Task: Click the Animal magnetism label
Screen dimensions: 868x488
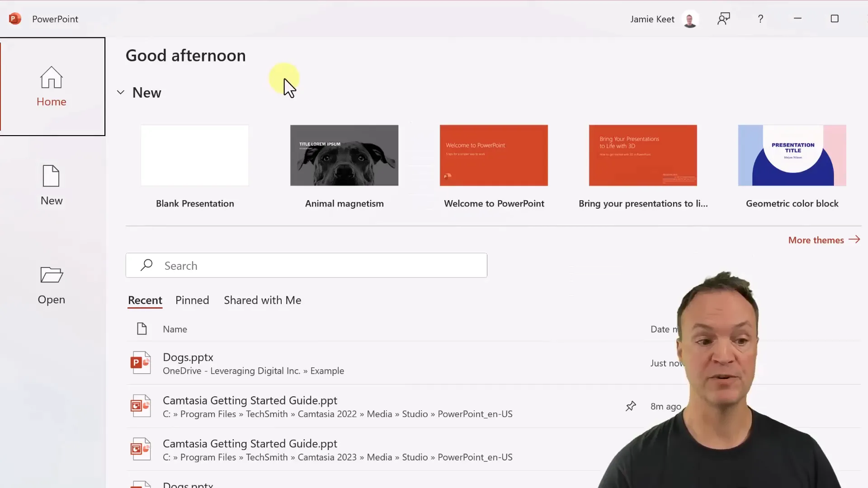Action: coord(344,204)
